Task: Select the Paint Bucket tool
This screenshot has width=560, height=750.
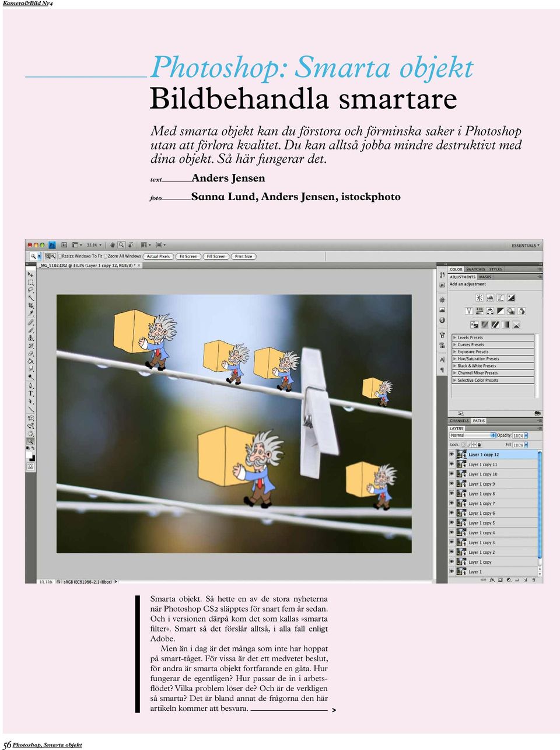Action: (30, 361)
